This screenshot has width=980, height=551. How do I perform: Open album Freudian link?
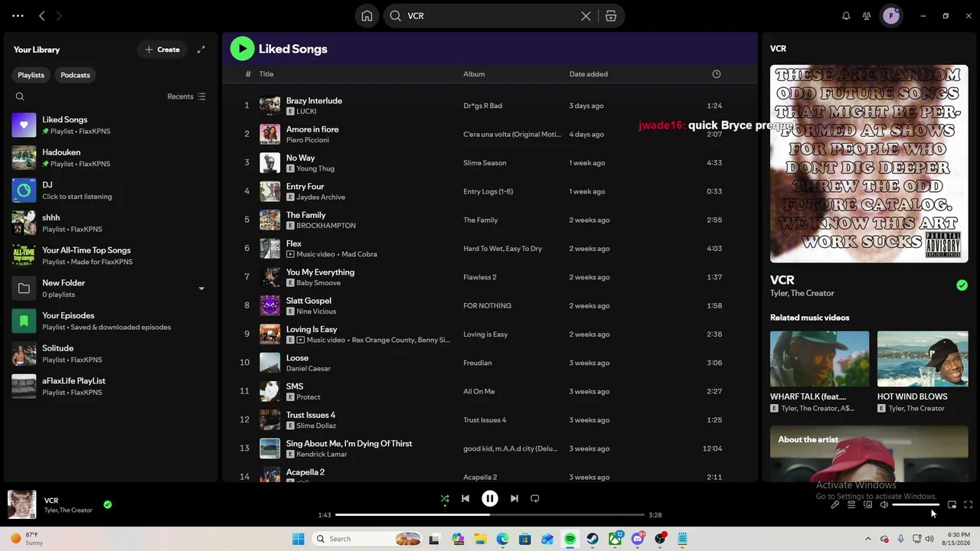pyautogui.click(x=478, y=363)
